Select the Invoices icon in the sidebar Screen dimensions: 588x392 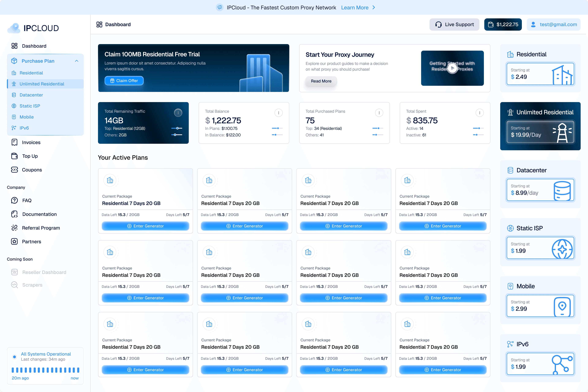(14, 142)
